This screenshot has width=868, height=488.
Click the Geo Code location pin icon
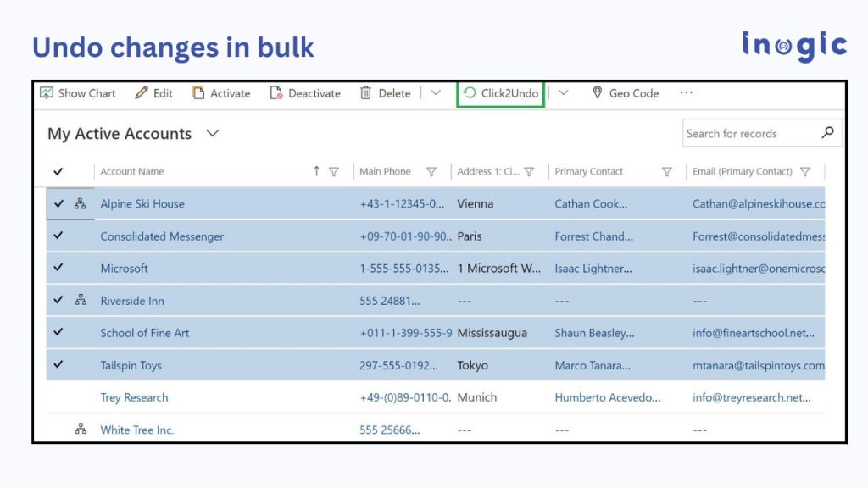pos(598,92)
